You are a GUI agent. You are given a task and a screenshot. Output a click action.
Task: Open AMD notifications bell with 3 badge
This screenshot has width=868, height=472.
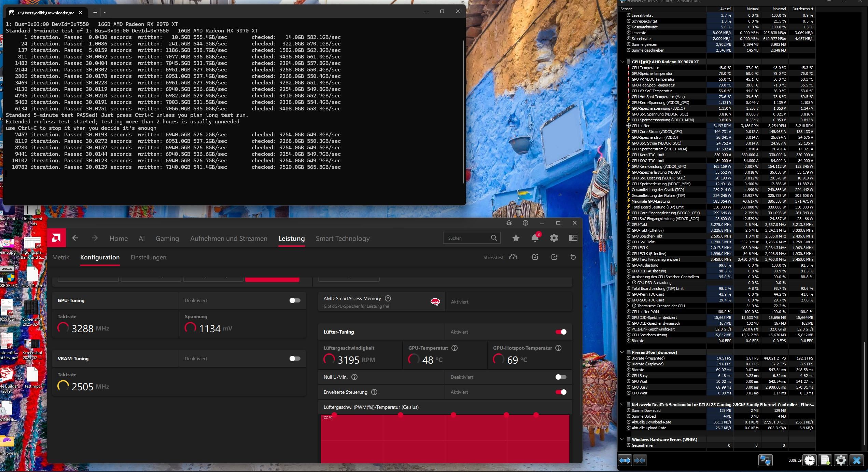click(x=535, y=238)
